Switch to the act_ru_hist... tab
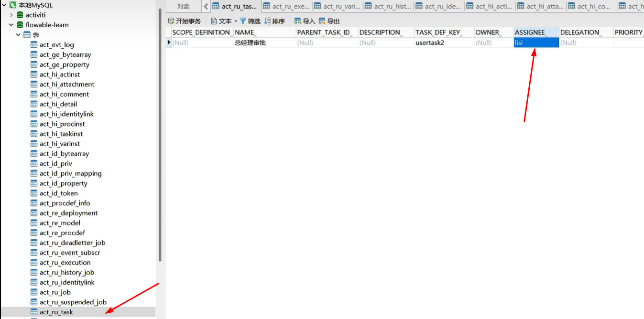 point(388,6)
